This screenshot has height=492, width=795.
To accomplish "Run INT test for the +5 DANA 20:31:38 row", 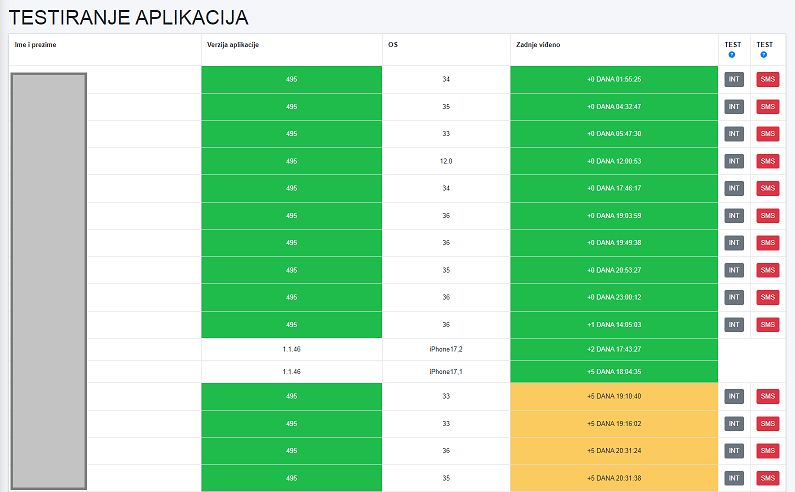I will tap(734, 478).
